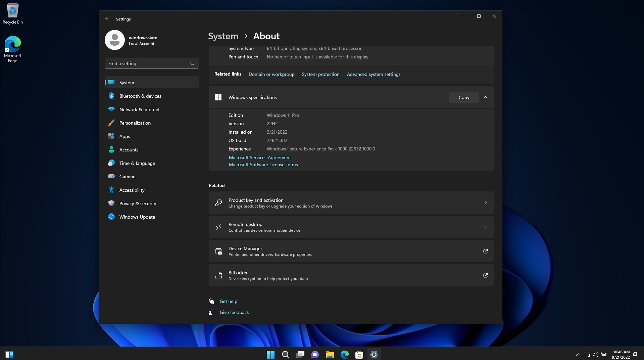Click the BitLocker lock icon
The height and width of the screenshot is (360, 644).
tap(218, 275)
